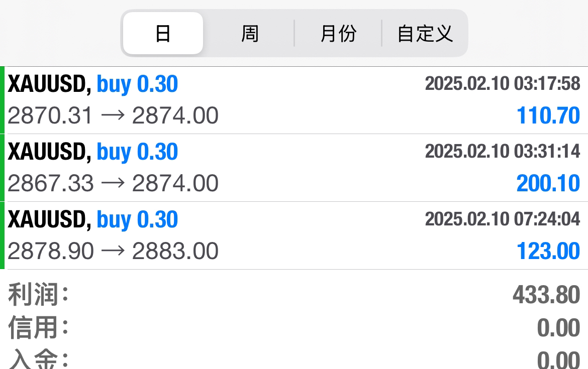Switch to the 月份 (month) tab
Viewport: 588px width, 369px height.
338,33
